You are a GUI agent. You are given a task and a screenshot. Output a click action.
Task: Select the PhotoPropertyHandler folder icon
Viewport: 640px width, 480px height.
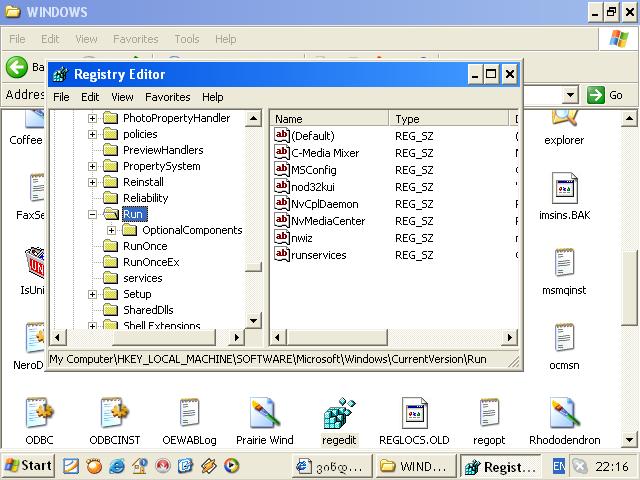(110, 118)
